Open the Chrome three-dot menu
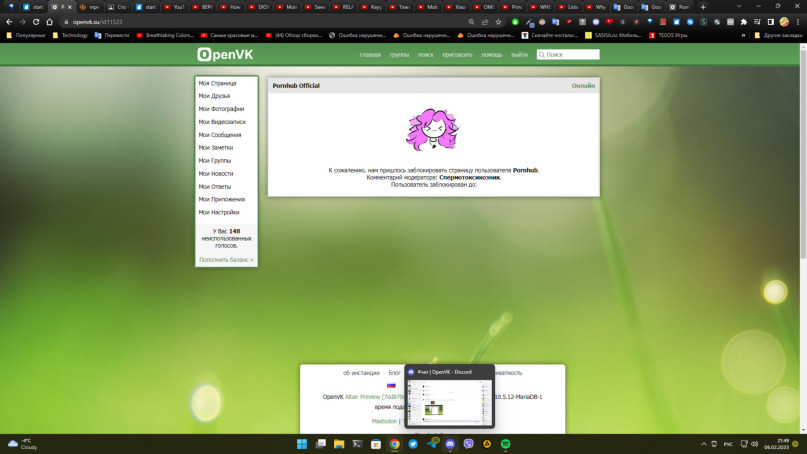This screenshot has height=454, width=807. click(798, 22)
